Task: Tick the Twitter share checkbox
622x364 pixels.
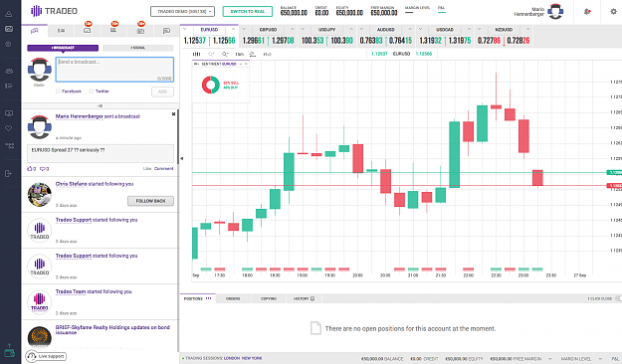Action: click(92, 91)
